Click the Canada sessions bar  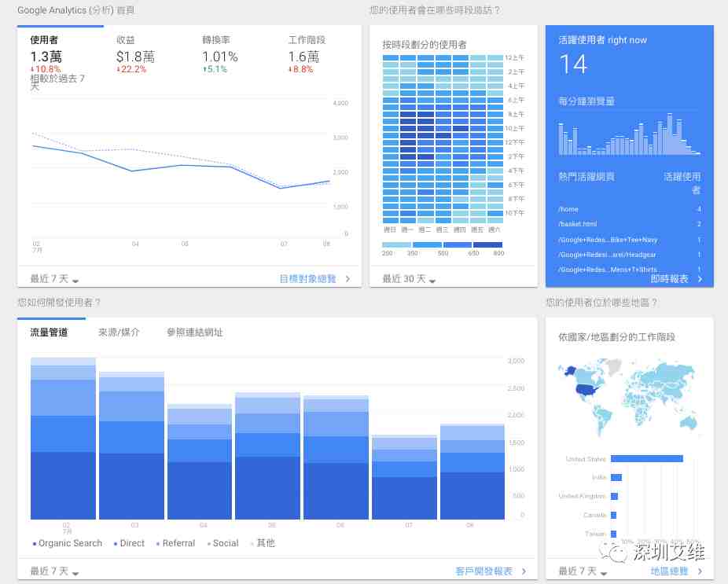(x=613, y=515)
